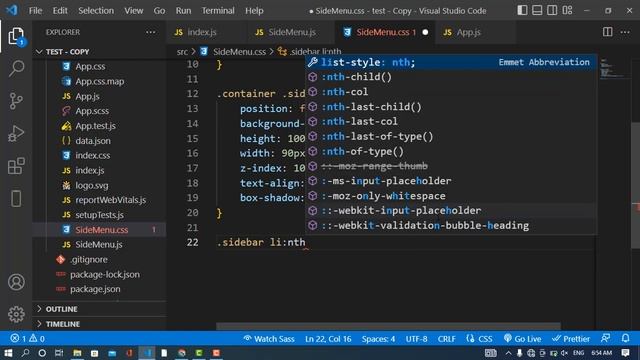
Task: Open the Accounts menu icon
Action: (16, 282)
